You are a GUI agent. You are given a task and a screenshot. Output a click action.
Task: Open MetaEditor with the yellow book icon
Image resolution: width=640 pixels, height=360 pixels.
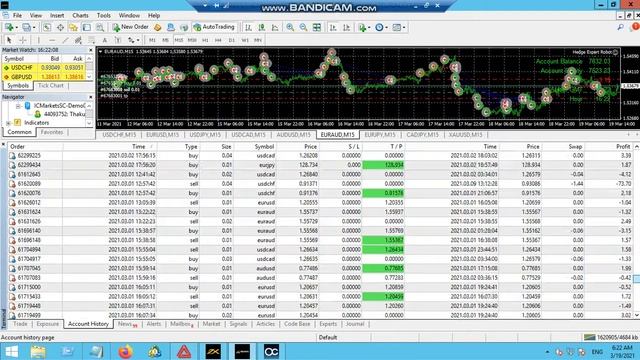[x=158, y=27]
